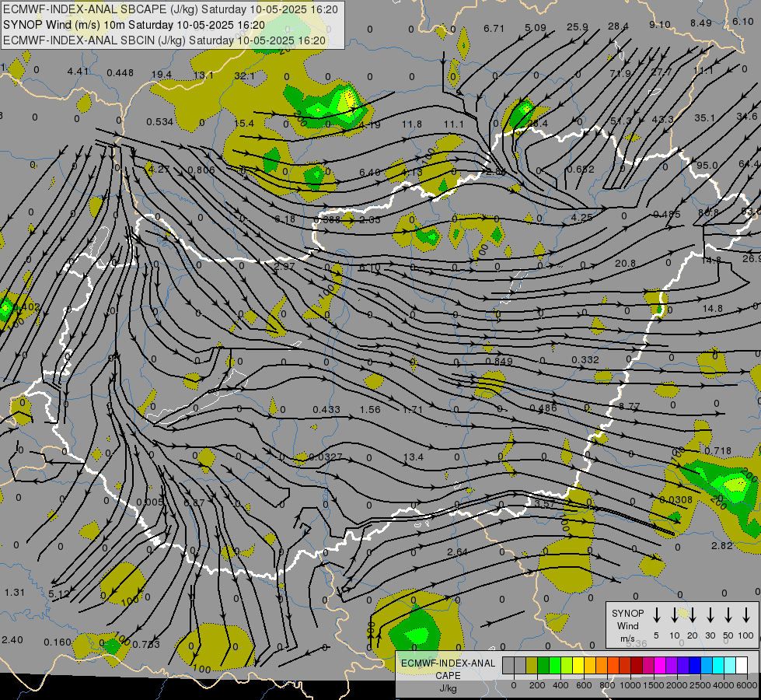Click the SBCAPE title line in header

[x=170, y=9]
